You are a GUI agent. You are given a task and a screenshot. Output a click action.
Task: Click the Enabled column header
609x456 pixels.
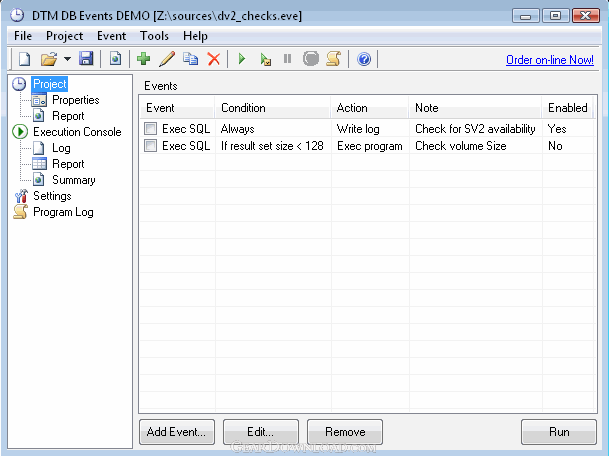tap(567, 108)
